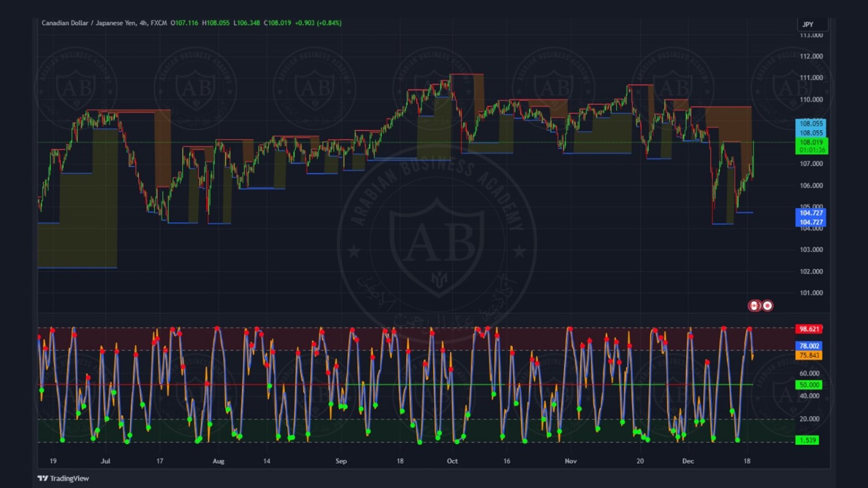868x488 pixels.
Task: Click the red 98.621 oscillator label
Action: coord(808,329)
